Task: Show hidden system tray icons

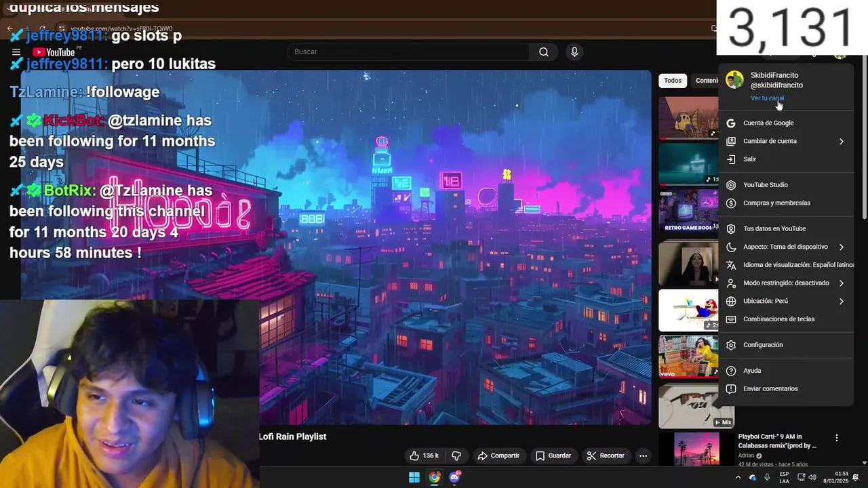Action: 738,477
